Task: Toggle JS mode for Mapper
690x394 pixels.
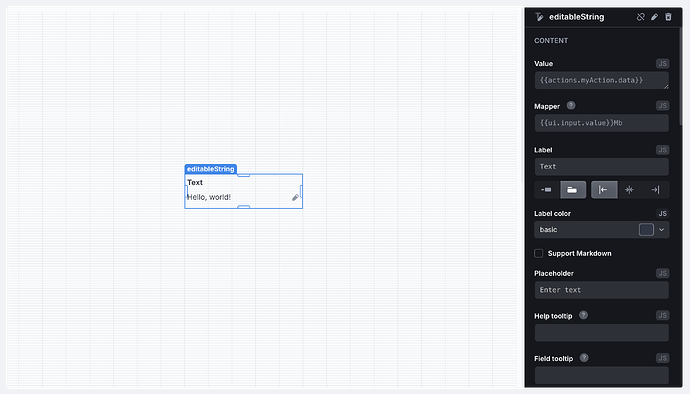Action: [x=662, y=106]
